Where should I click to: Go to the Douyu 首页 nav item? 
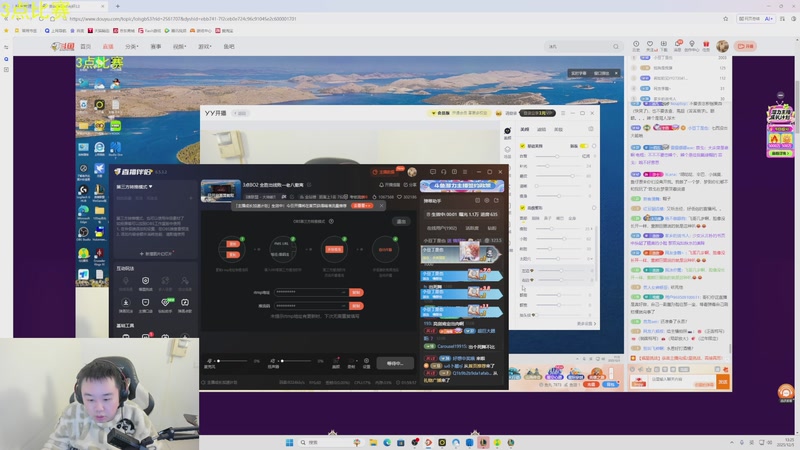coord(85,46)
